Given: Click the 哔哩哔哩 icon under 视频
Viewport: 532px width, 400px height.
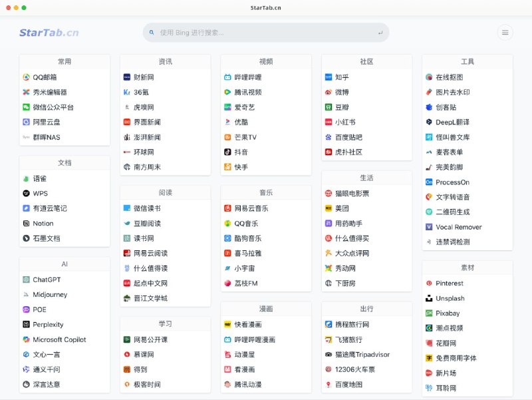Looking at the screenshot, I should 227,77.
